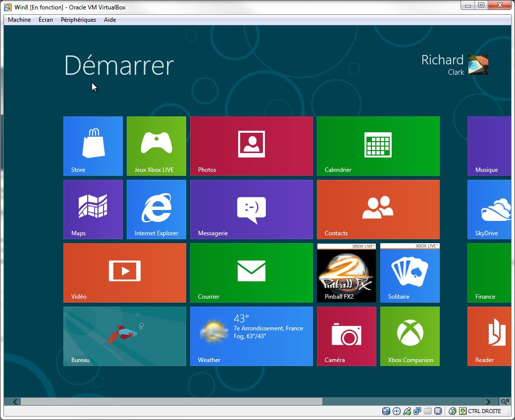515x420 pixels.
Task: Click the optical disc status icon
Action: point(397,411)
